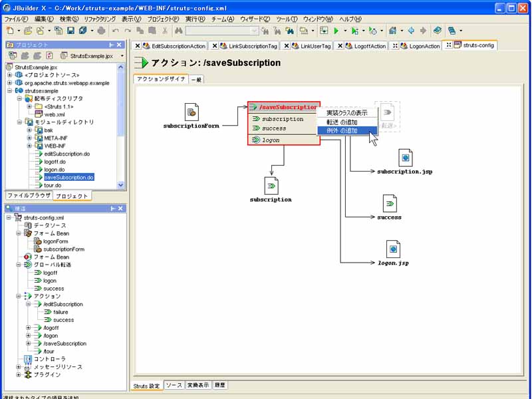532x399 pixels.
Task: Choose 実装クラスの表示 from context menu
Action: click(347, 113)
